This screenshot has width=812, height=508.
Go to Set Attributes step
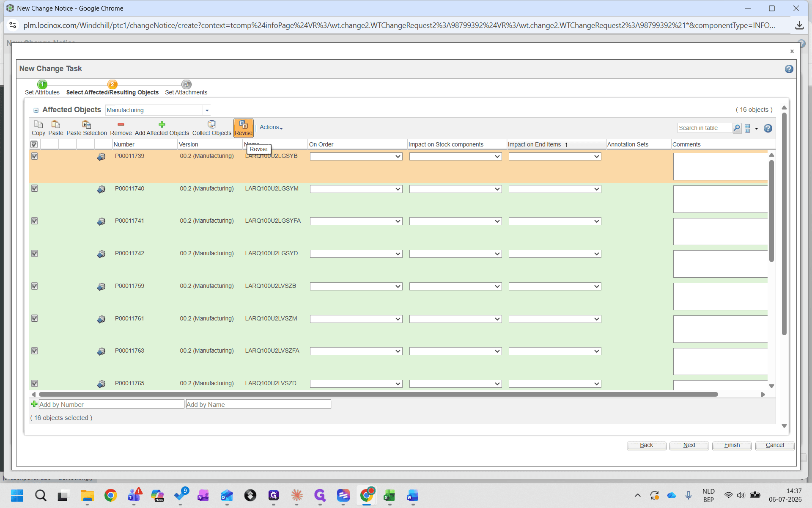(x=42, y=88)
